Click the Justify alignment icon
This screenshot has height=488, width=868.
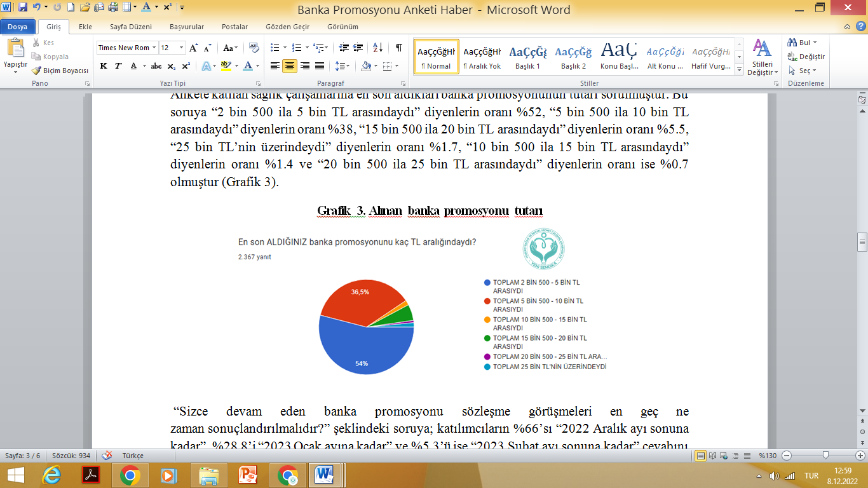click(x=319, y=66)
